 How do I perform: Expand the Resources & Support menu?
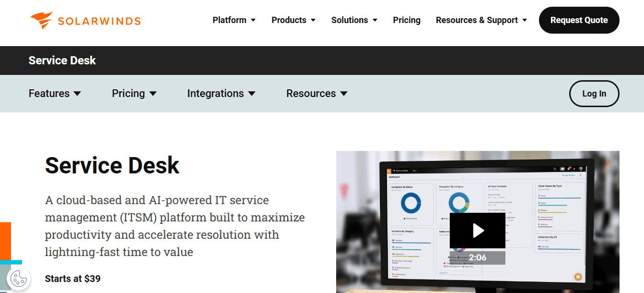(x=481, y=20)
